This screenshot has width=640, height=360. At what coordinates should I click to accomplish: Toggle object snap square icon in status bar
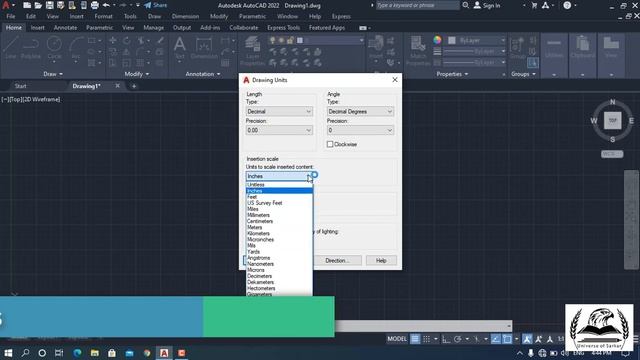pos(507,339)
